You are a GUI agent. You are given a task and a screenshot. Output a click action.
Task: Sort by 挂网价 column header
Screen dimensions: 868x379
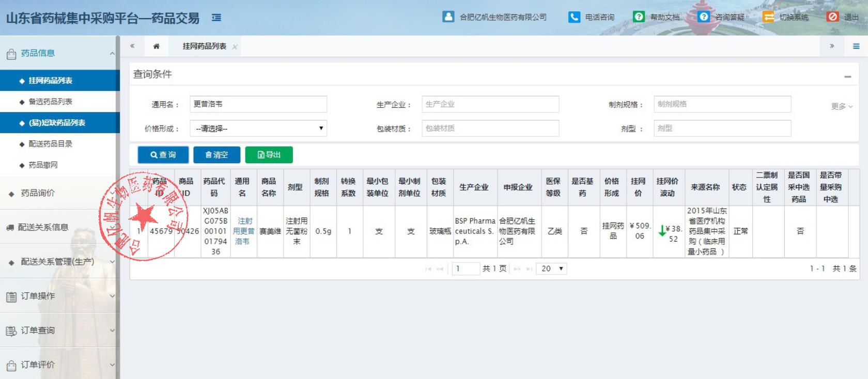[x=639, y=187]
